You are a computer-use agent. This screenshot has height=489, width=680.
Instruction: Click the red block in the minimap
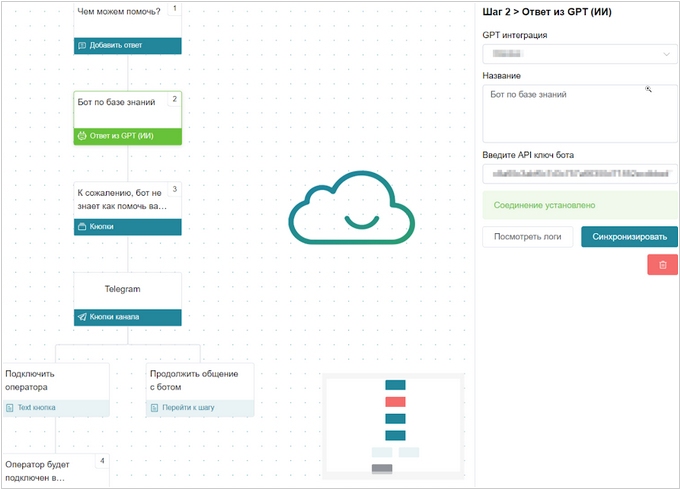[x=395, y=402]
